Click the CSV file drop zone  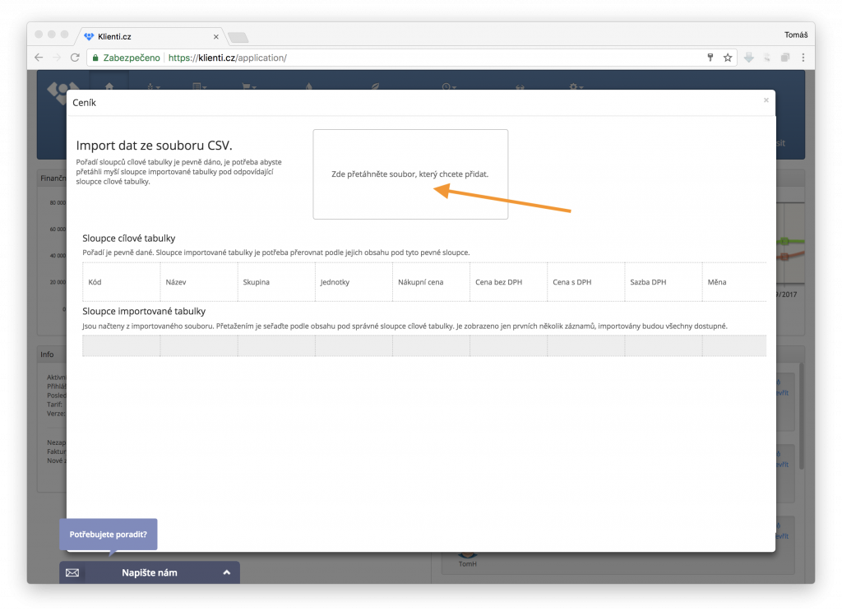(x=409, y=174)
